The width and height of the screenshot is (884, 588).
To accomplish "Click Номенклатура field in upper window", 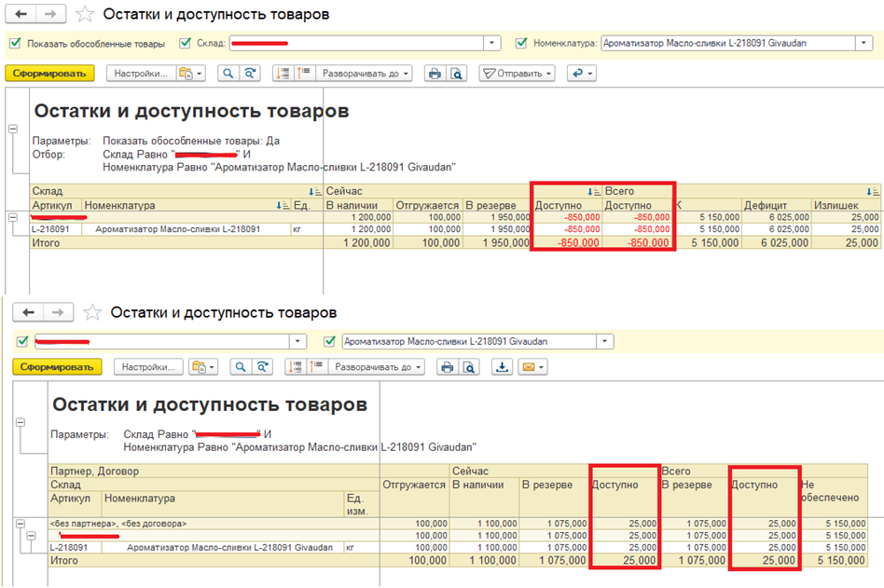I will point(728,43).
